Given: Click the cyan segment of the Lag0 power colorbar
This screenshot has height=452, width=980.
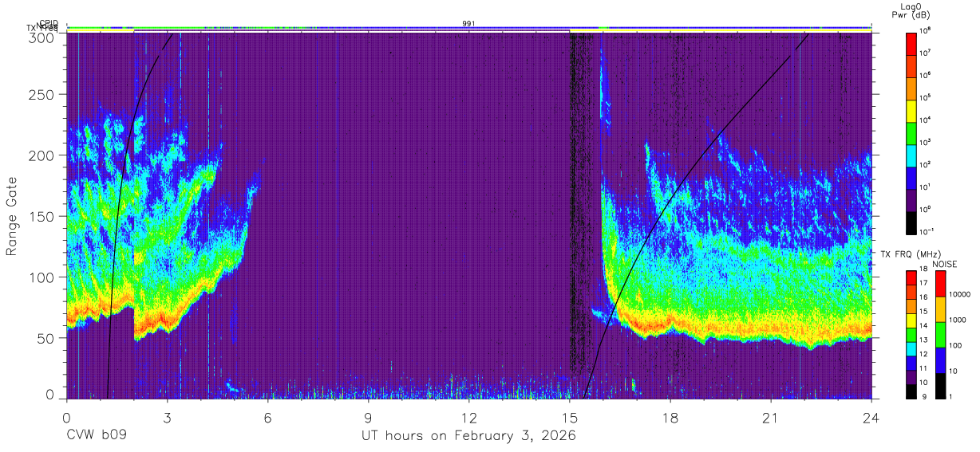Looking at the screenshot, I should pos(911,154).
